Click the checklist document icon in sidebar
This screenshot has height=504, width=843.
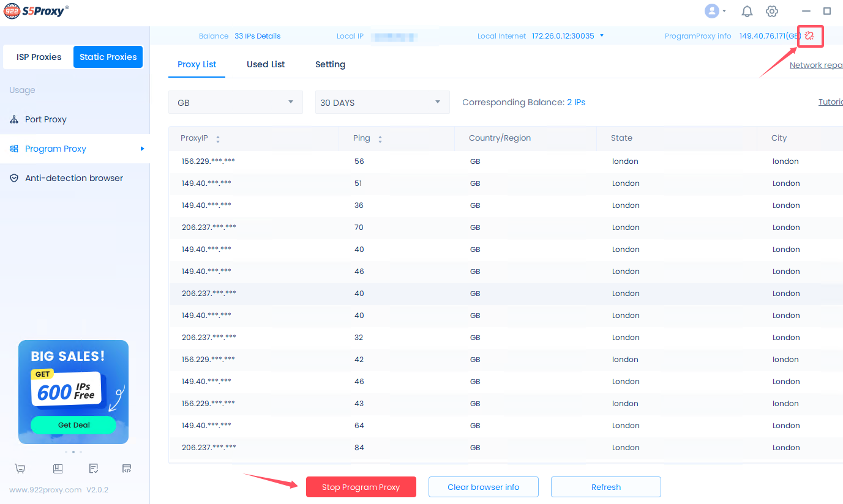click(x=93, y=469)
